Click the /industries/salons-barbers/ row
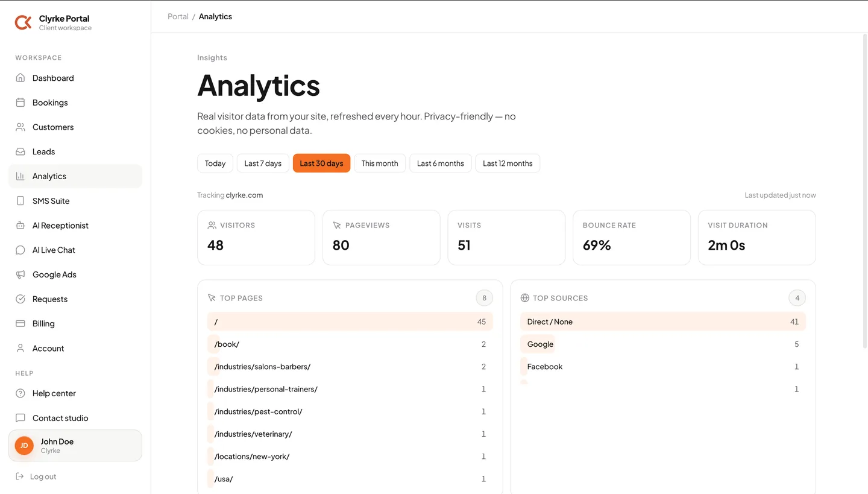Viewport: 868px width, 494px height. point(350,367)
